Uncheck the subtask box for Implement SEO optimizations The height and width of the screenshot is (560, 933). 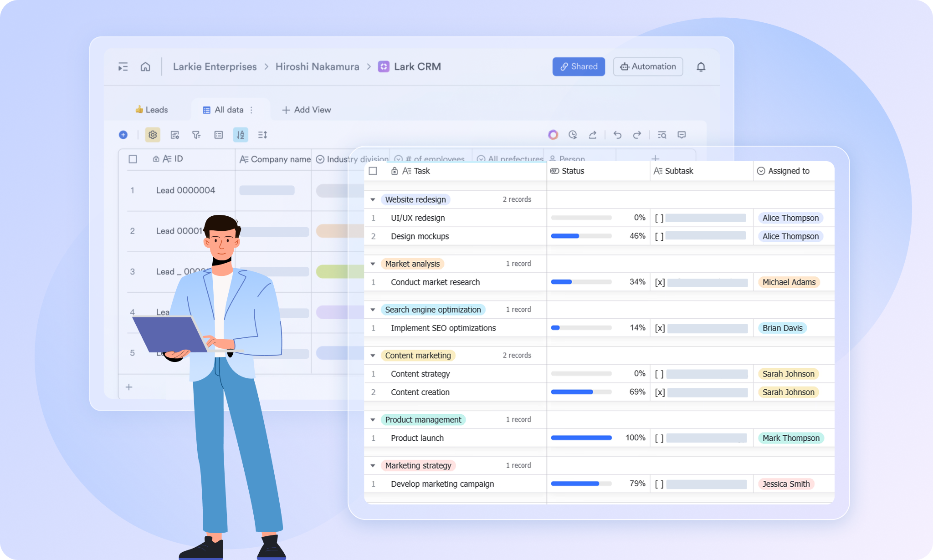660,328
